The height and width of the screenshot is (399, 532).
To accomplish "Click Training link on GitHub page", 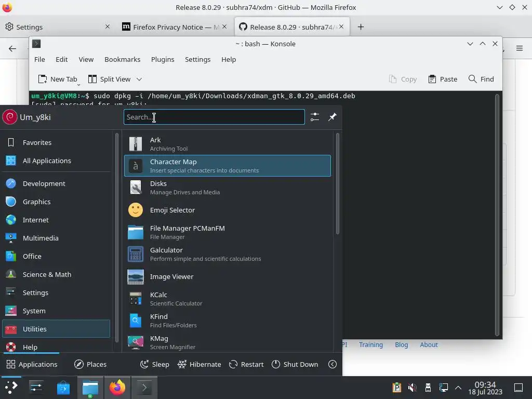I will (371, 345).
